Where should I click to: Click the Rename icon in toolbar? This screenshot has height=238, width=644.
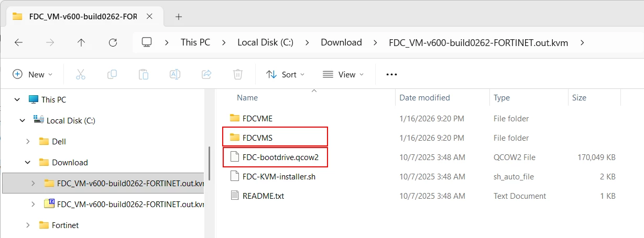[x=175, y=74]
